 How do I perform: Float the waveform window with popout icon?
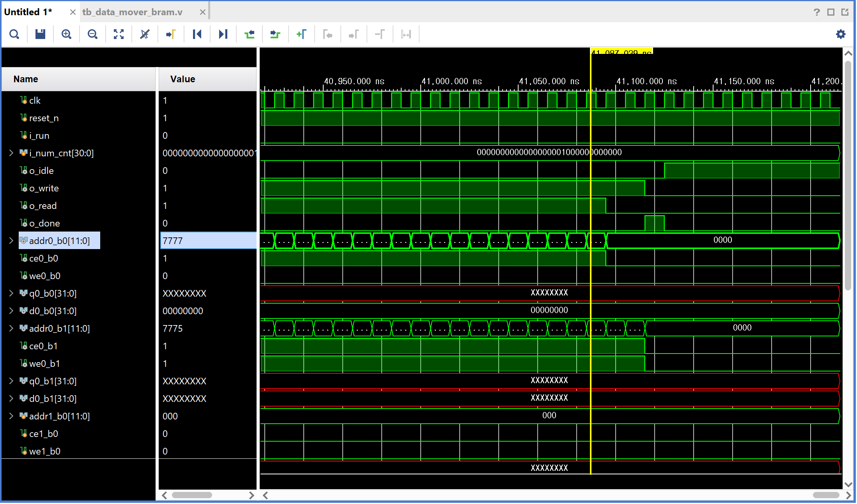(x=845, y=12)
